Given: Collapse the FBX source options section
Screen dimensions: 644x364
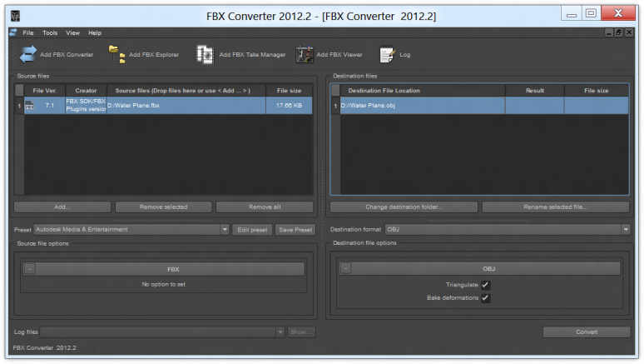Looking at the screenshot, I should click(30, 269).
